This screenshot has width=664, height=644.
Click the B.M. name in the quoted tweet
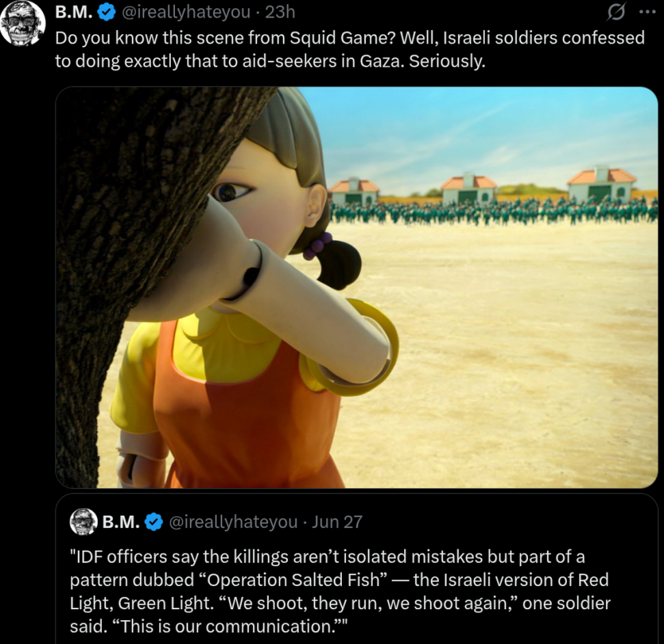pos(121,522)
